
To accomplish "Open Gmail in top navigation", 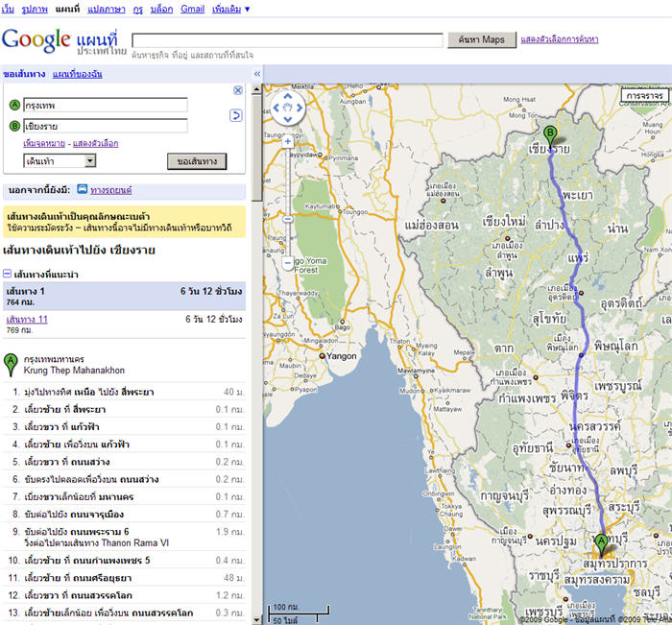I will [x=192, y=9].
